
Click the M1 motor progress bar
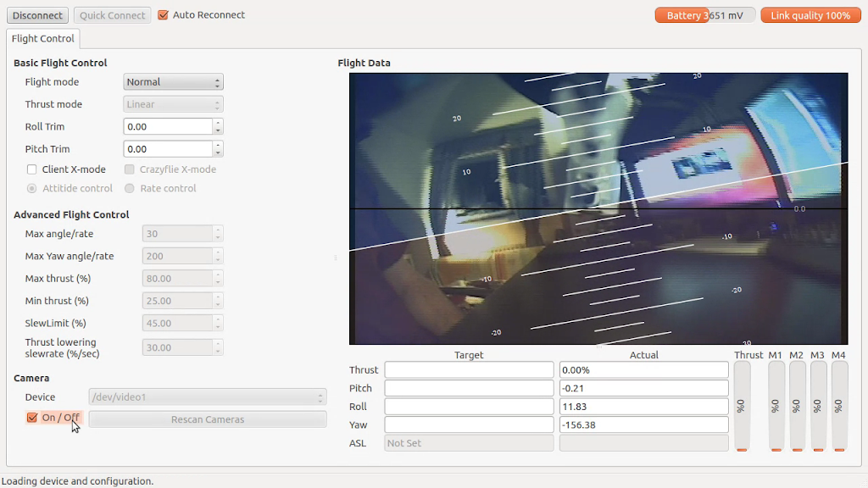pyautogui.click(x=776, y=407)
